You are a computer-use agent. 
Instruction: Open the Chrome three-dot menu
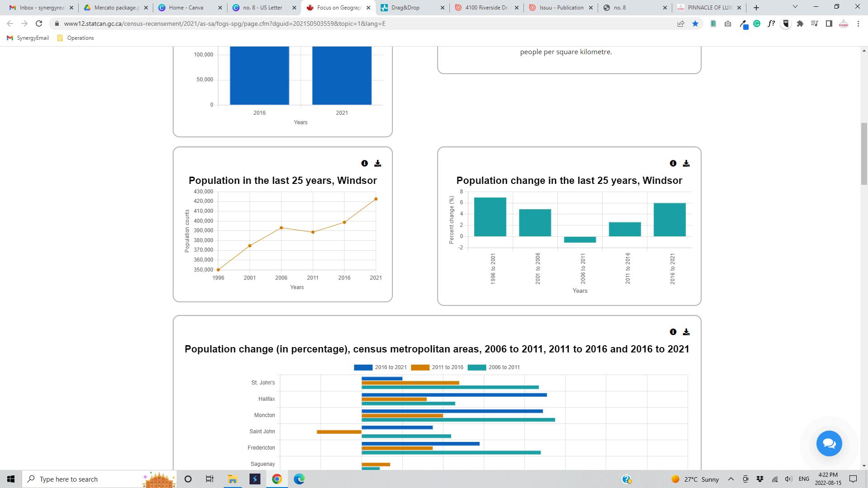click(858, 24)
